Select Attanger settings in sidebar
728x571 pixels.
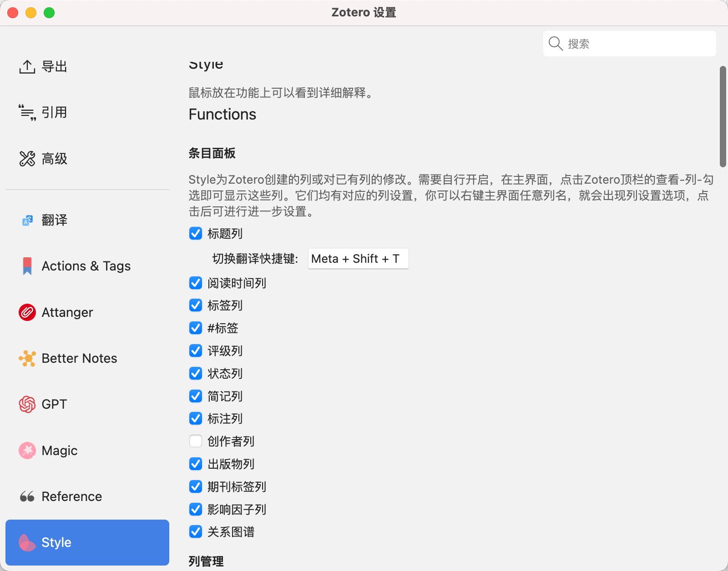(x=87, y=312)
